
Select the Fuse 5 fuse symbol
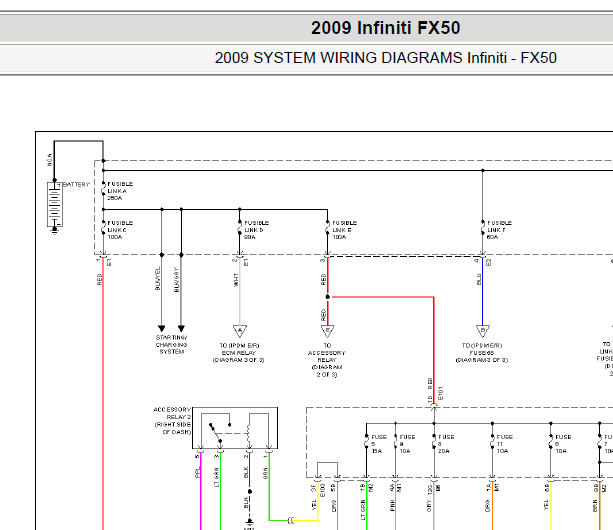366,442
